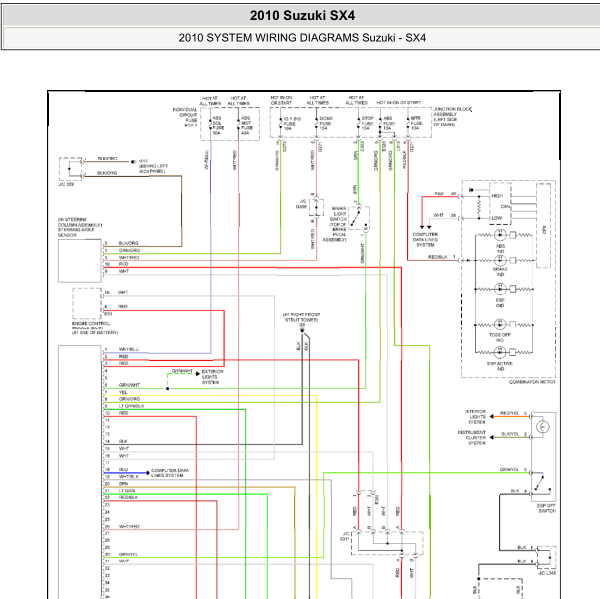Click the BRN wire label at pin 20
The width and height of the screenshot is (600, 599).
coord(123,484)
